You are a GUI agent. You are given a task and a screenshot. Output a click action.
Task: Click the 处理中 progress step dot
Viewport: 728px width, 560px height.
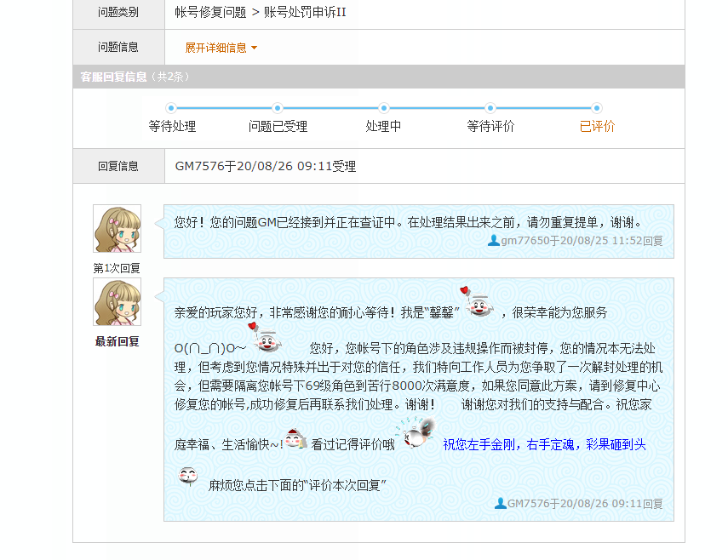[383, 108]
